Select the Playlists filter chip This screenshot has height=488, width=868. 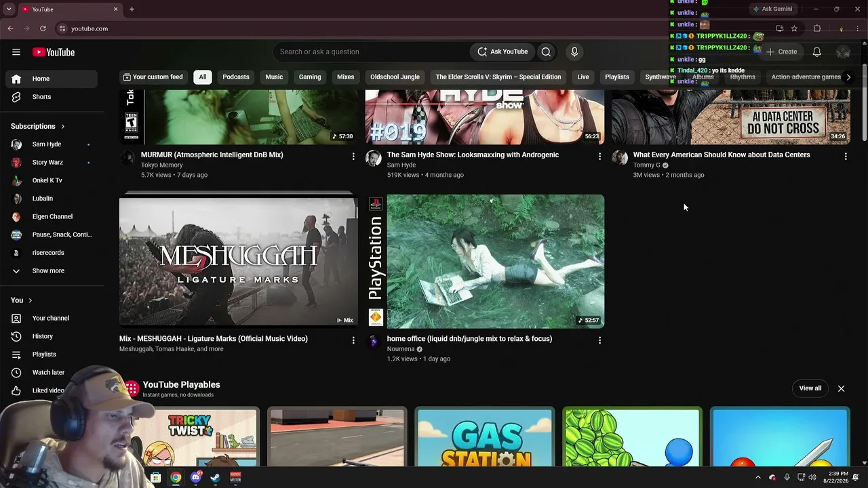click(x=617, y=77)
